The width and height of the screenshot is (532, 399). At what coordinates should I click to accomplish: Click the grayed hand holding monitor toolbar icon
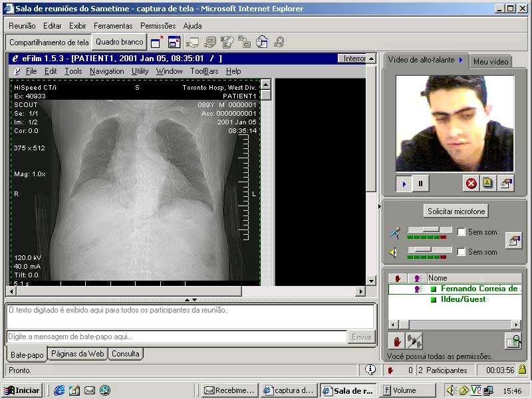210,42
